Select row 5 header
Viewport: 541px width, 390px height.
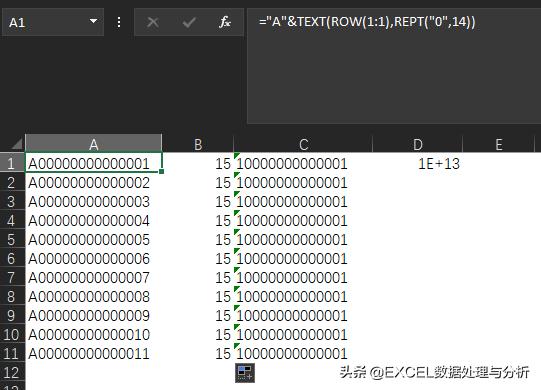12,239
